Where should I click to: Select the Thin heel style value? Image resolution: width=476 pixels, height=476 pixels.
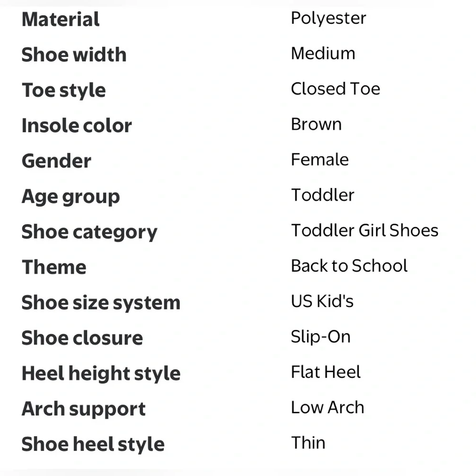[x=308, y=443]
